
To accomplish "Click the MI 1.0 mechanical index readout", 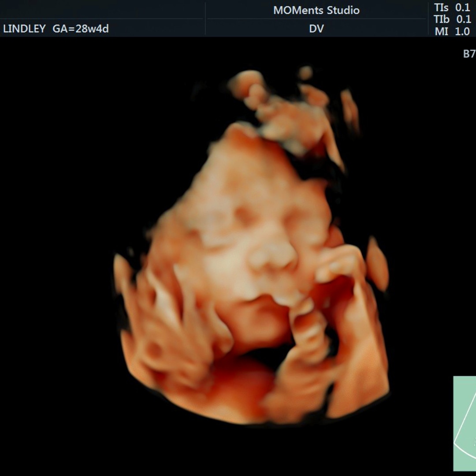I will pyautogui.click(x=452, y=31).
